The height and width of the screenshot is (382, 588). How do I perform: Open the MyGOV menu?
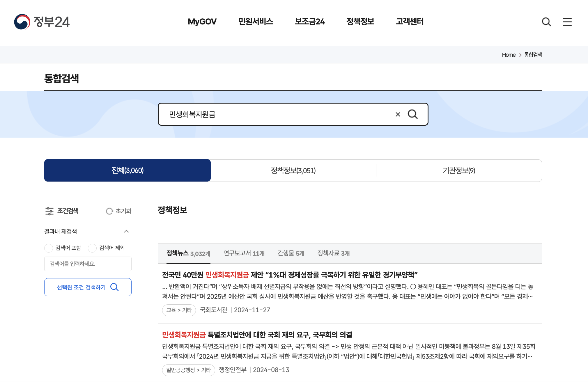click(x=202, y=22)
